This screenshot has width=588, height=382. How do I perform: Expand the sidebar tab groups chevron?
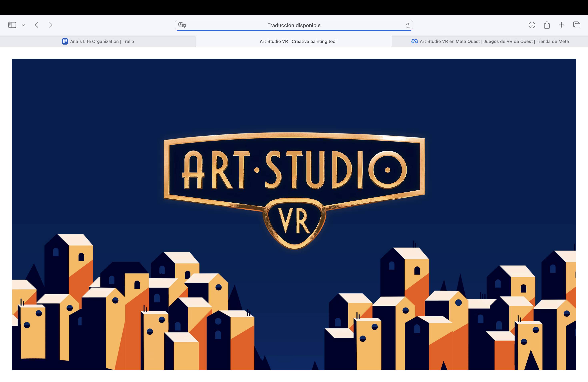point(23,25)
